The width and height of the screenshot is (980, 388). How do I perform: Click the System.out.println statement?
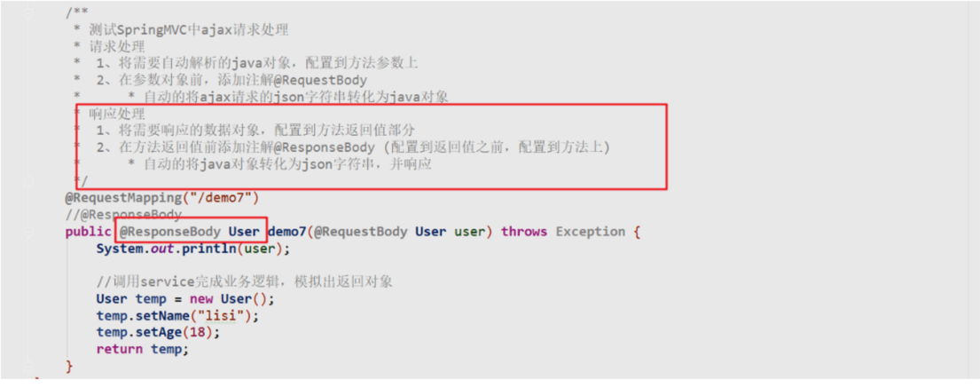tap(193, 249)
